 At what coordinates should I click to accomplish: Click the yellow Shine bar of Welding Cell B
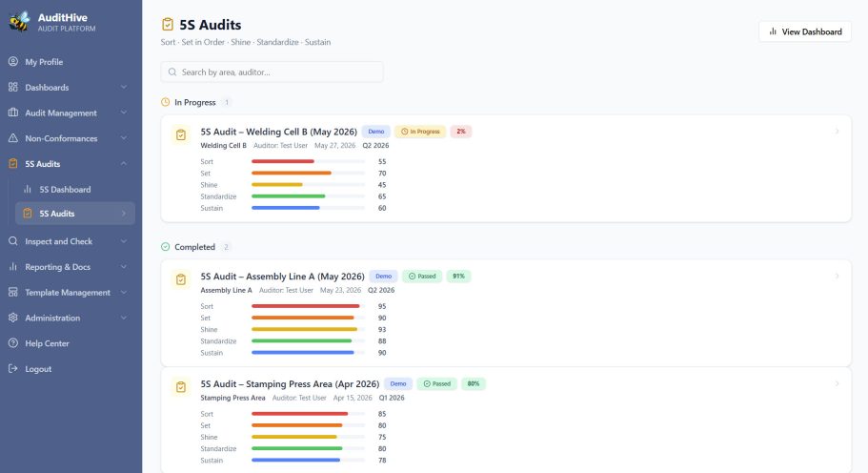[276, 184]
